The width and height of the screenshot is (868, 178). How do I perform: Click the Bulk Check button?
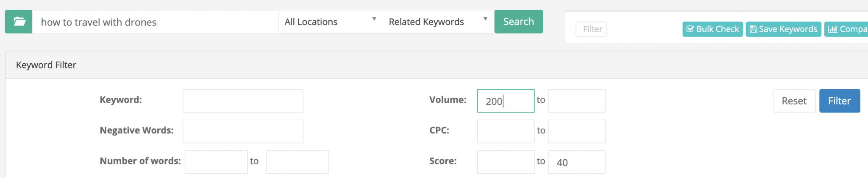click(x=712, y=29)
